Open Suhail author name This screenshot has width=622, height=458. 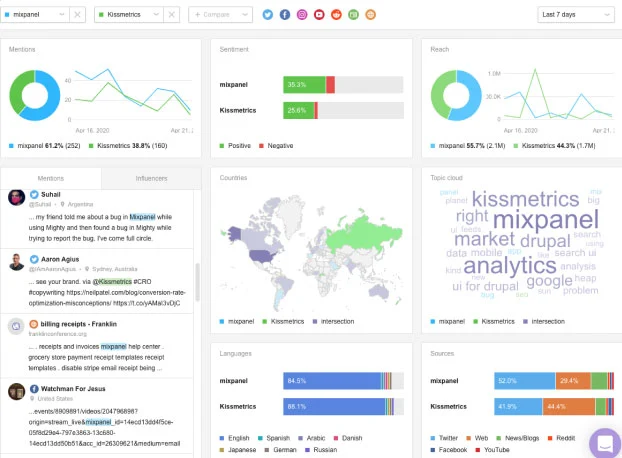click(51, 194)
